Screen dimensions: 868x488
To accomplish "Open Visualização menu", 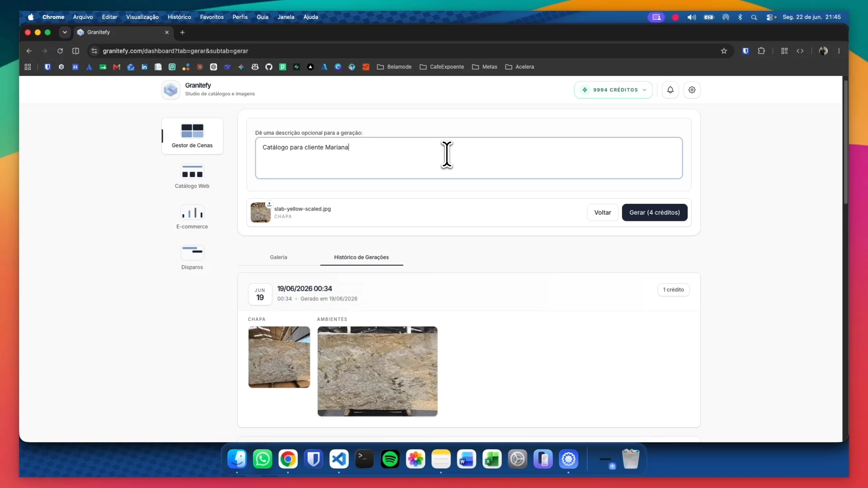I will coord(142,17).
